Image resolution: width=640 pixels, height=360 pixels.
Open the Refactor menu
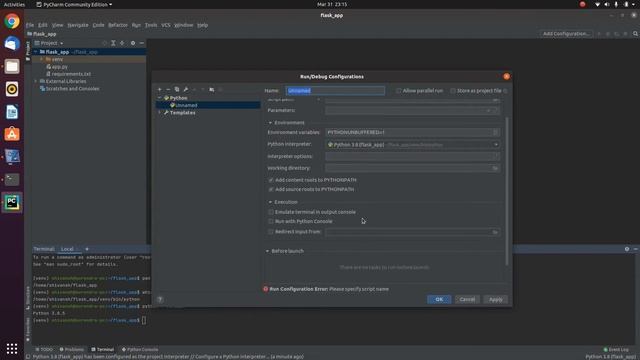(x=118, y=25)
